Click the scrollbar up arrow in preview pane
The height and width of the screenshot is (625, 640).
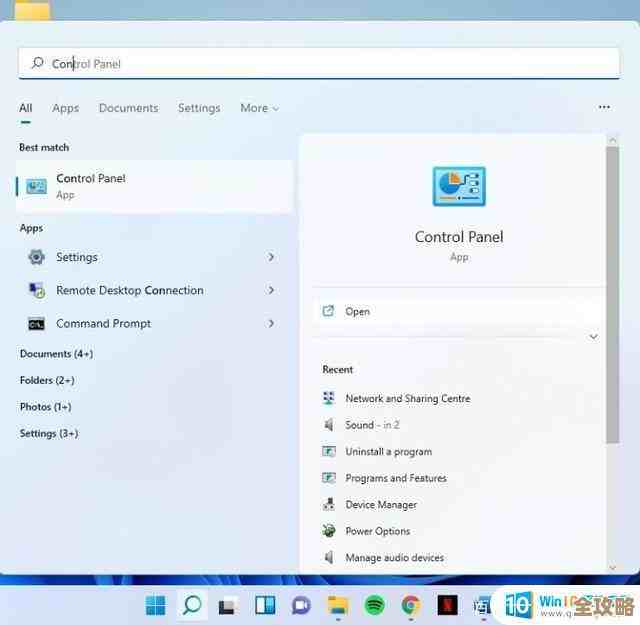click(612, 140)
